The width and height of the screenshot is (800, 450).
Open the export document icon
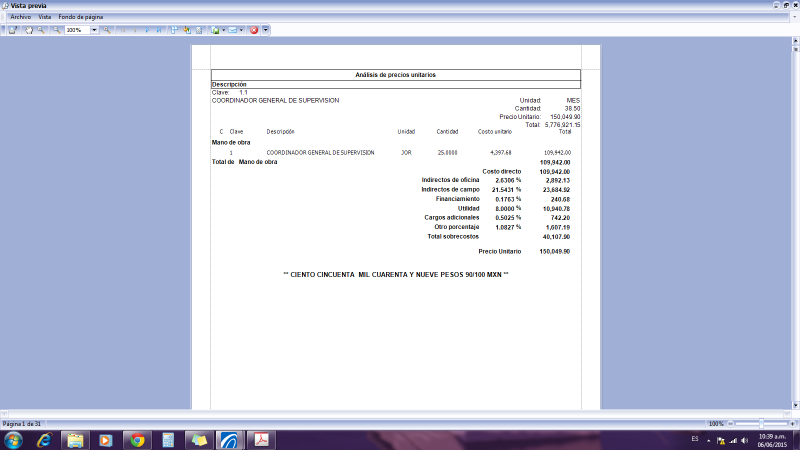click(x=214, y=30)
